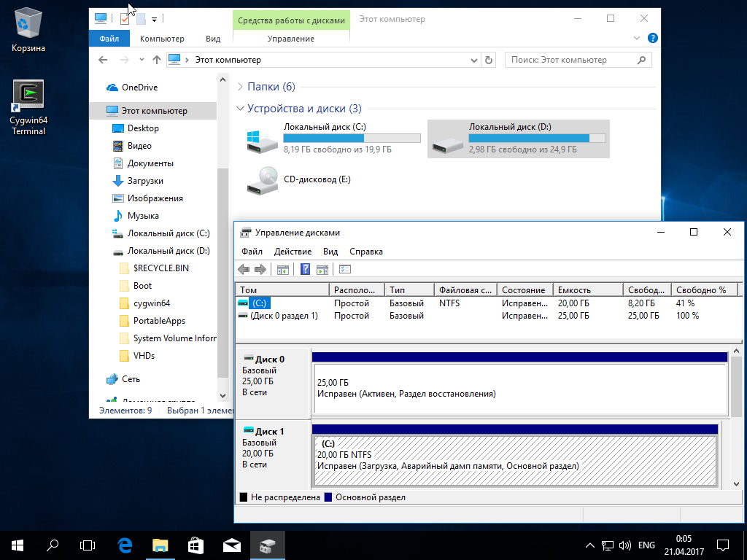Click the Емкость column header
This screenshot has height=560, width=747.
pyautogui.click(x=588, y=289)
